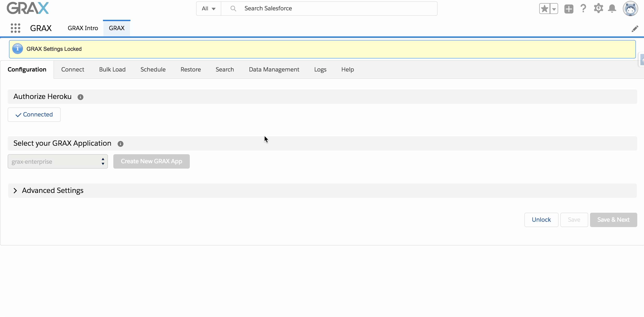Click the info icon in GRAX Settings Locked banner
The image size is (644, 317).
pos(18,49)
